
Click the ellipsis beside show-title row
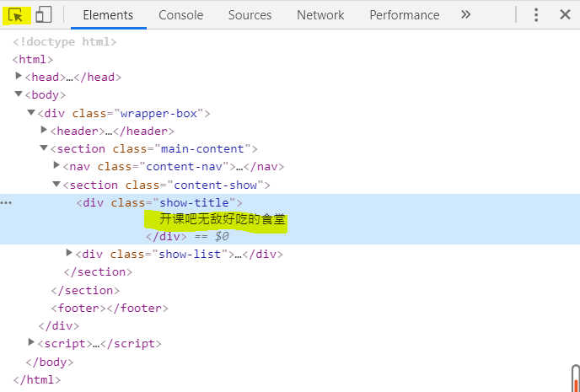tap(6, 203)
